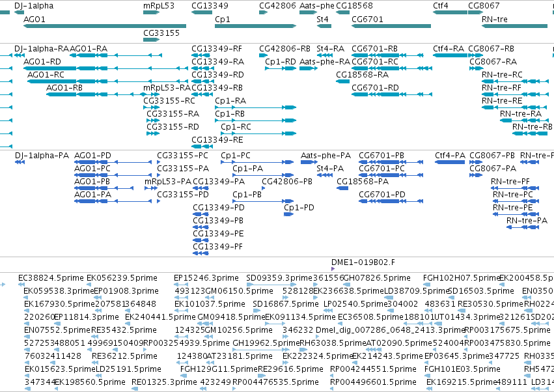554x392 pixels.
Task: Click the CG18568-RA transcript label
Action: [362, 75]
